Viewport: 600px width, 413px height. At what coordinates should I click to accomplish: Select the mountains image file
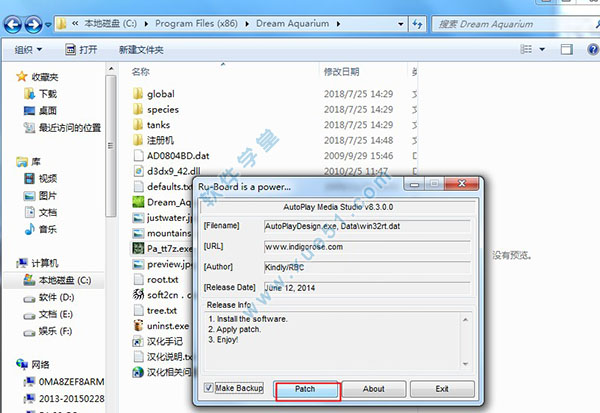click(162, 233)
